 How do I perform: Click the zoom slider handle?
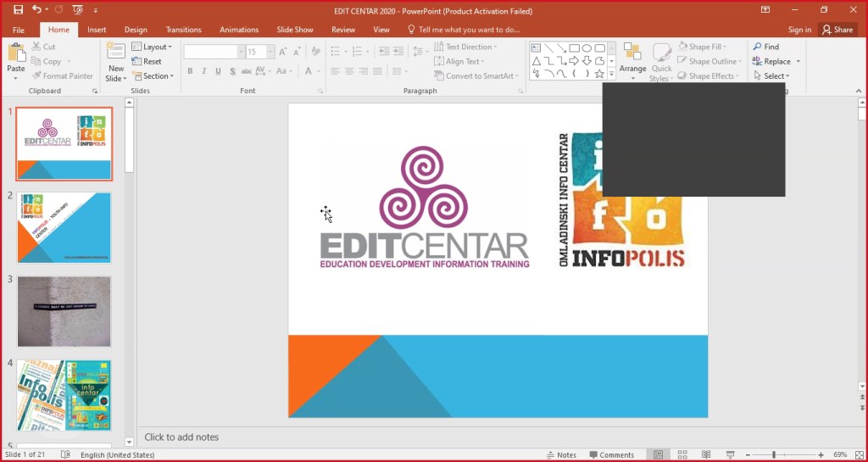(772, 455)
